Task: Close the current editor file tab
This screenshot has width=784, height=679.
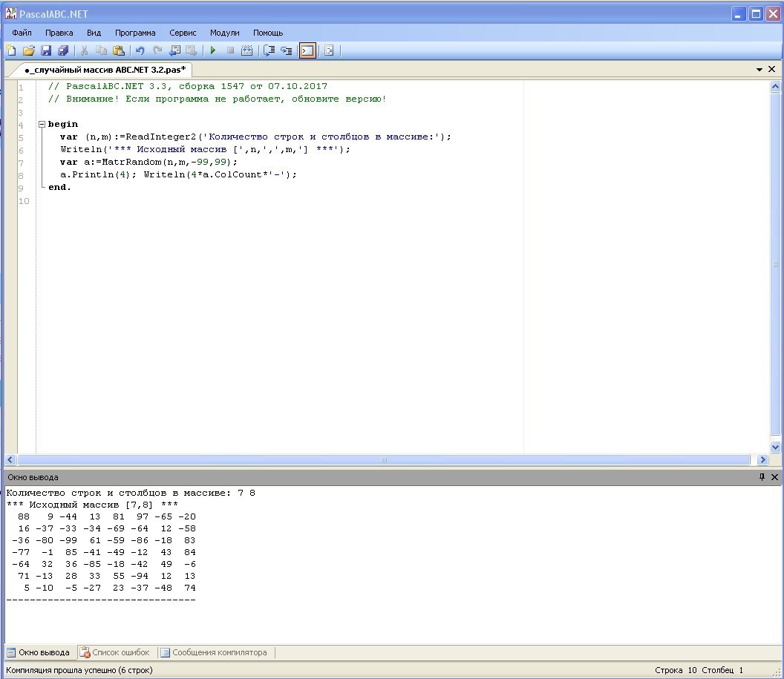Action: [772, 69]
